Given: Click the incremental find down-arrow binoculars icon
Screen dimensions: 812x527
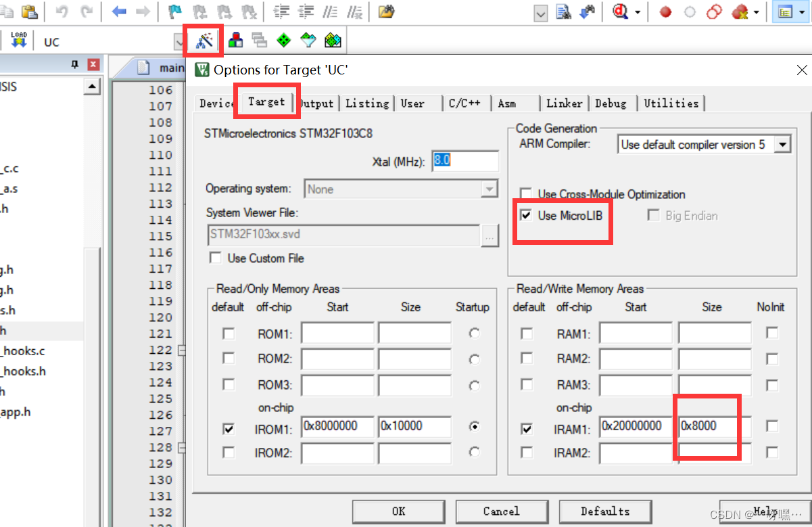Looking at the screenshot, I should tap(587, 12).
